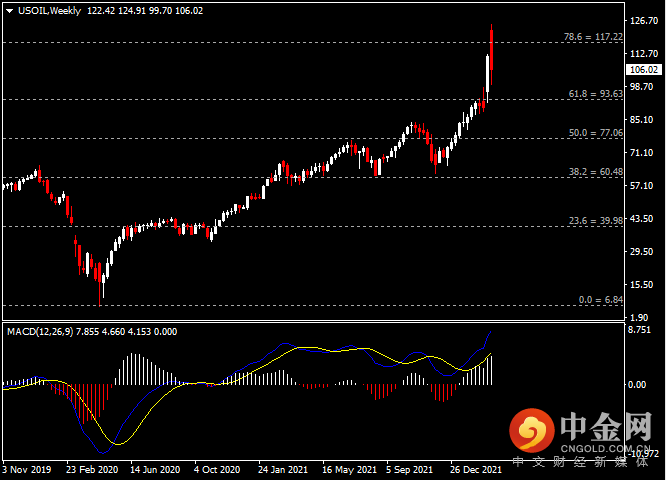
Task: Select the 61.8 = 93.63 Fibonacci label
Action: click(595, 94)
